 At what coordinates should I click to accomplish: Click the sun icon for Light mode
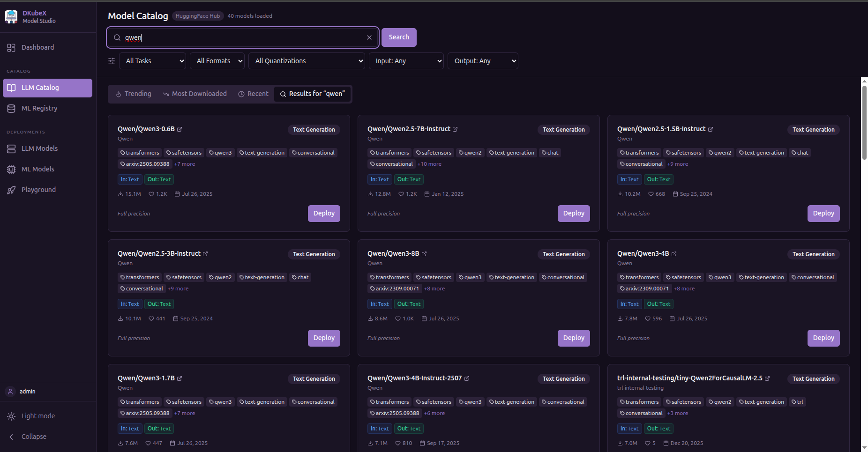coord(11,416)
